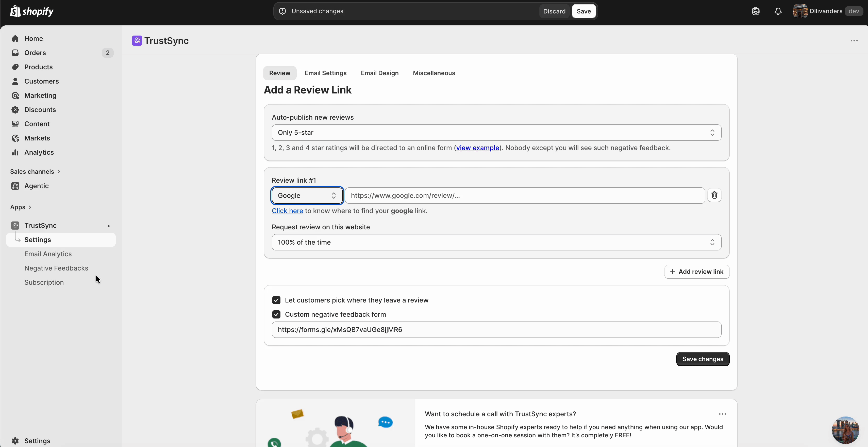Open Subscription sub-item
This screenshot has height=447, width=868.
point(44,282)
